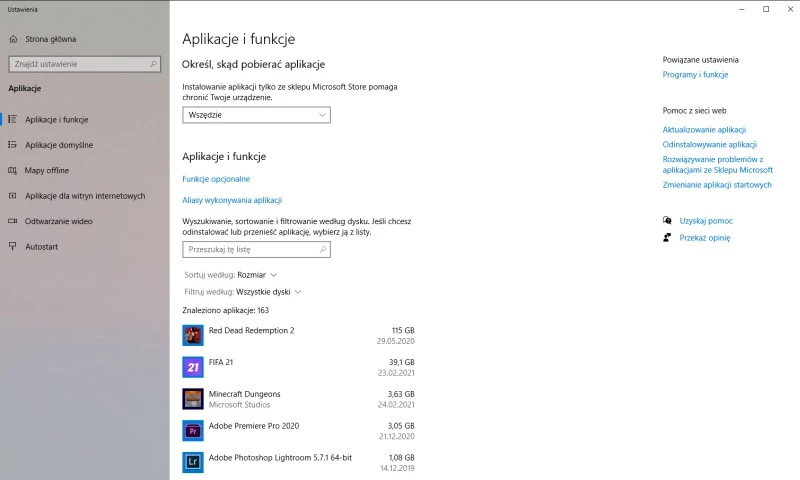The height and width of the screenshot is (480, 800).
Task: Click the Red Dead Redemption 2 app icon
Action: (x=193, y=335)
